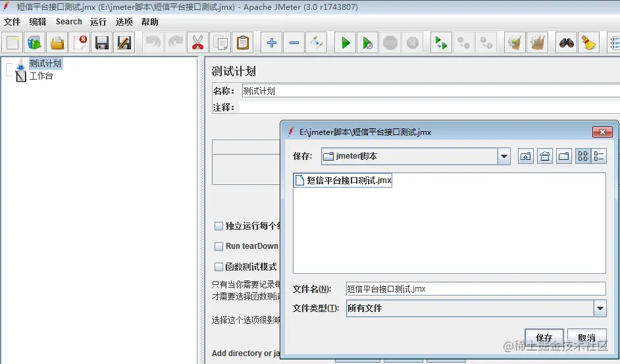Click the Save floppy disk icon

click(101, 42)
